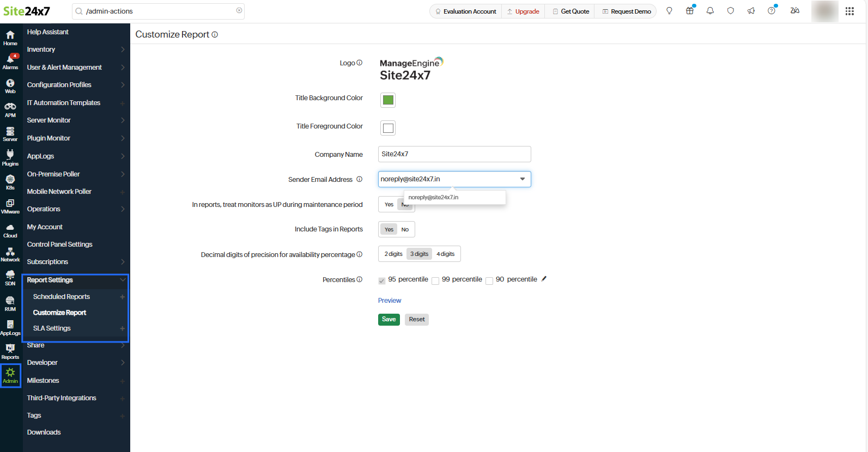Open the K8s rail icon
This screenshot has width=868, height=452.
[x=10, y=182]
